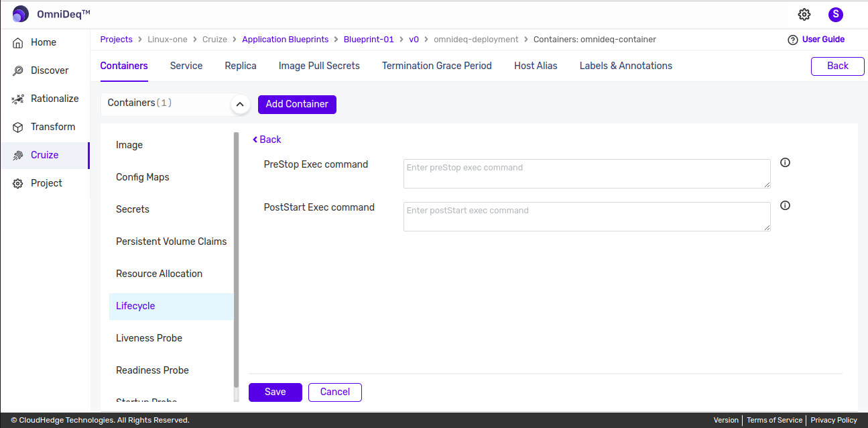The width and height of the screenshot is (868, 428).
Task: Open the v0 breadcrumb link
Action: click(414, 40)
